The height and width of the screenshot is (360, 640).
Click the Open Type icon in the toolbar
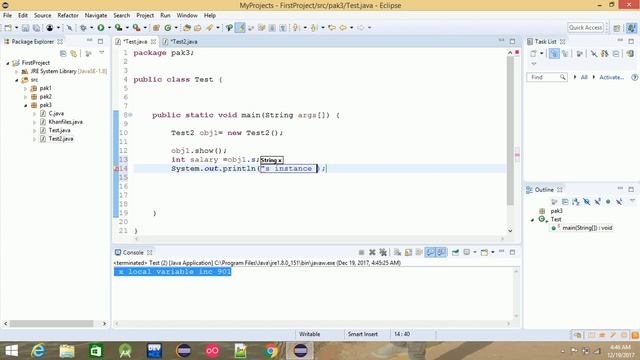tap(187, 28)
